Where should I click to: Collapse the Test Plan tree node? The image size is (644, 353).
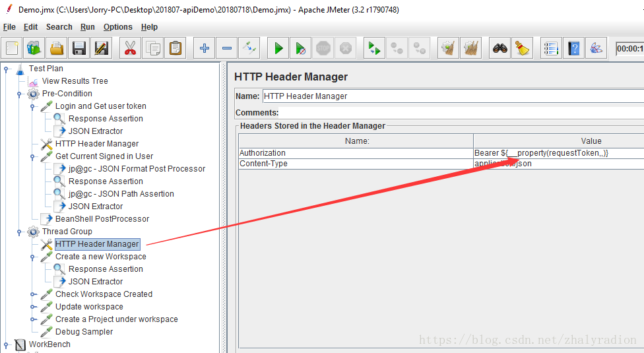(6, 69)
